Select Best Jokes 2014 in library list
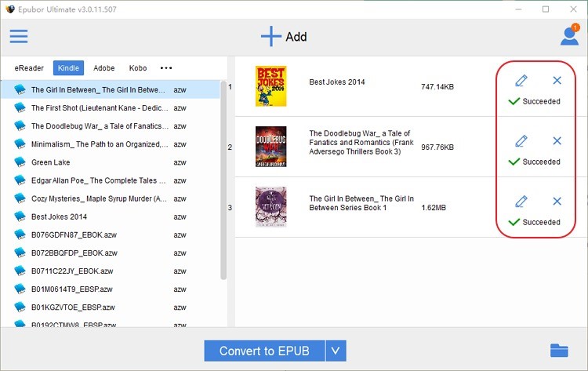 coord(111,216)
